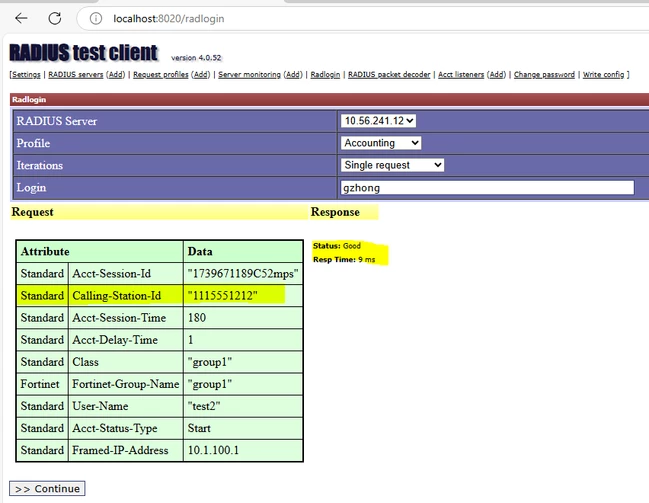Add server monitoring via (Add) link
This screenshot has height=503, width=649.
[293, 75]
